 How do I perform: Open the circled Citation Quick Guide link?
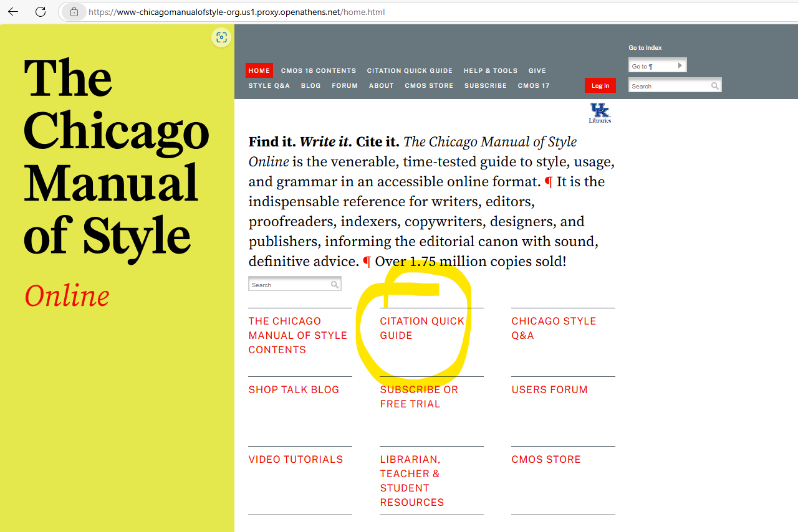[x=421, y=328]
